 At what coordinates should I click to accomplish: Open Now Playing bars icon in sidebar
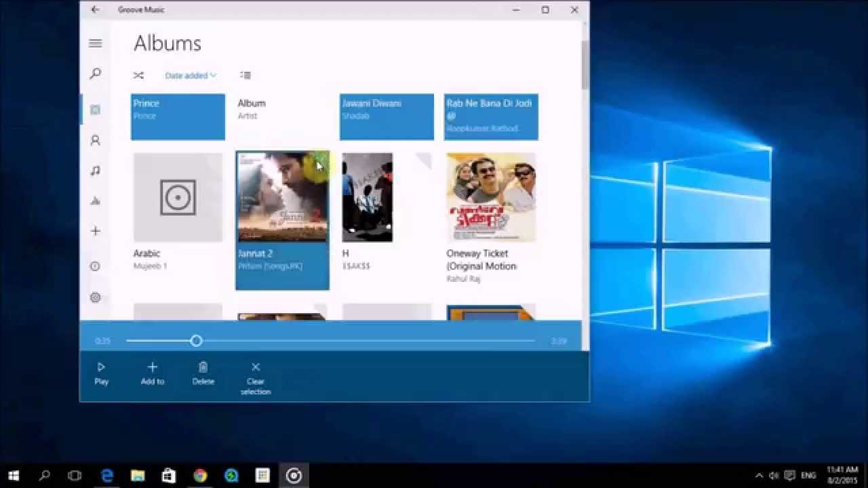point(95,201)
